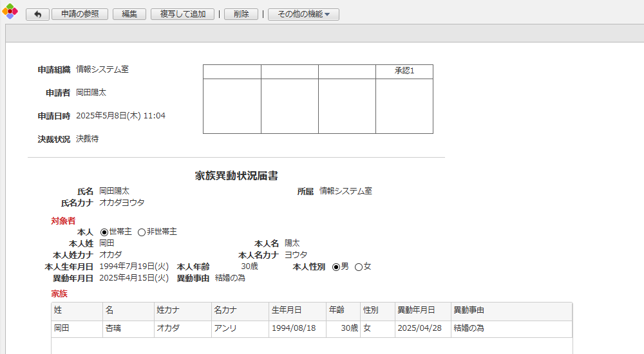Click the empty stamp box under 承認1
The image size is (644, 354).
[404, 106]
